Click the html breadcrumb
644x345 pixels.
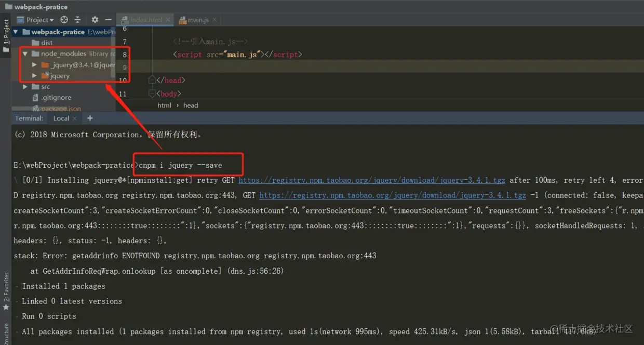coord(165,105)
